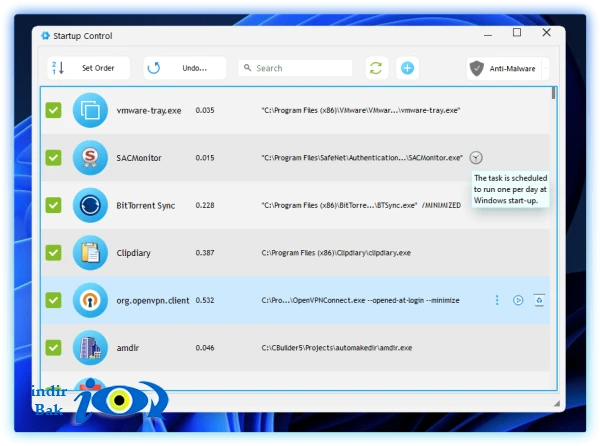Image resolution: width=600 pixels, height=446 pixels.
Task: Click the Startup Control title gear icon
Action: click(x=46, y=36)
